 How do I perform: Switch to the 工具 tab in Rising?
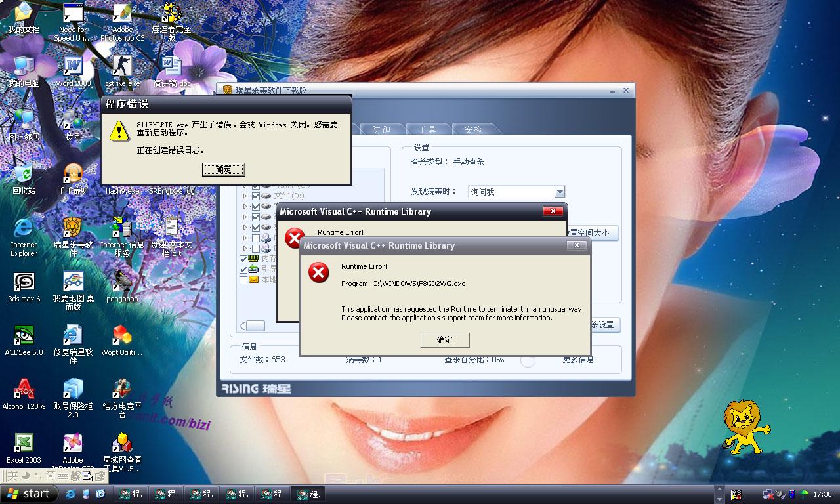(x=427, y=129)
